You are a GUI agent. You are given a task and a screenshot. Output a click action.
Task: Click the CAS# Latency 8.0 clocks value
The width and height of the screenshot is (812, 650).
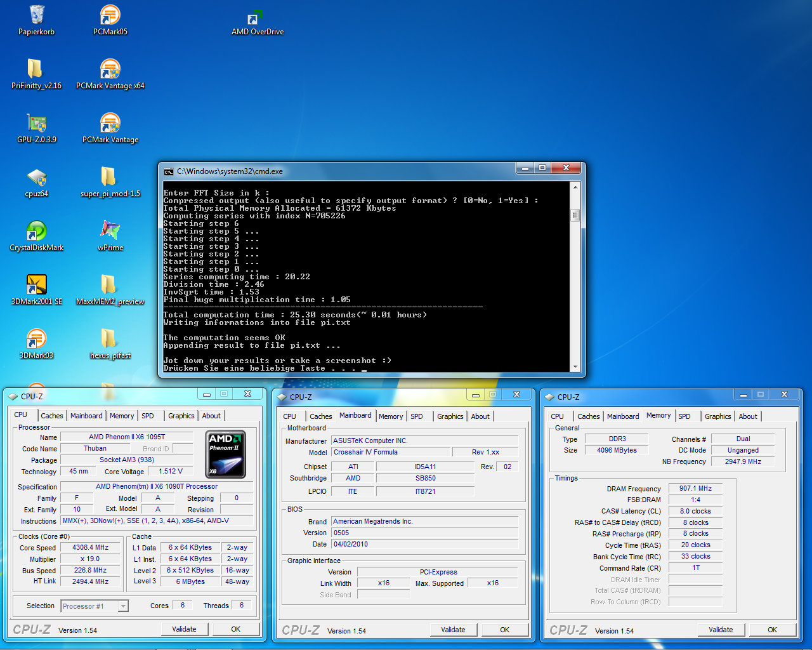click(695, 511)
